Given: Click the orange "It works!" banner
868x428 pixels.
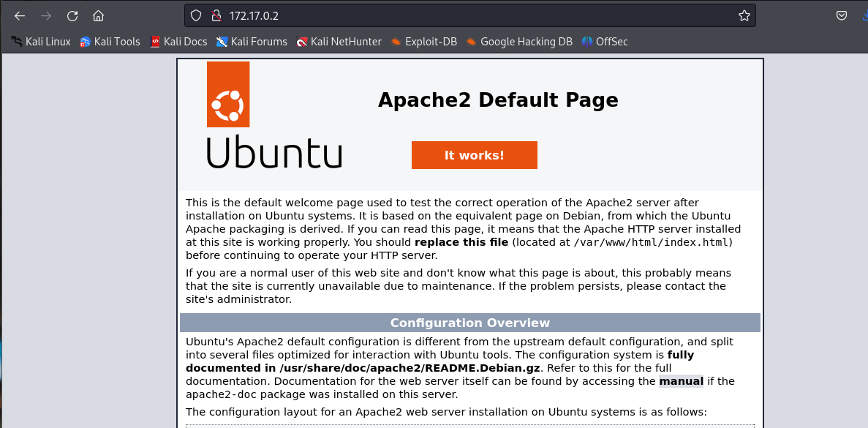Looking at the screenshot, I should coord(474,155).
